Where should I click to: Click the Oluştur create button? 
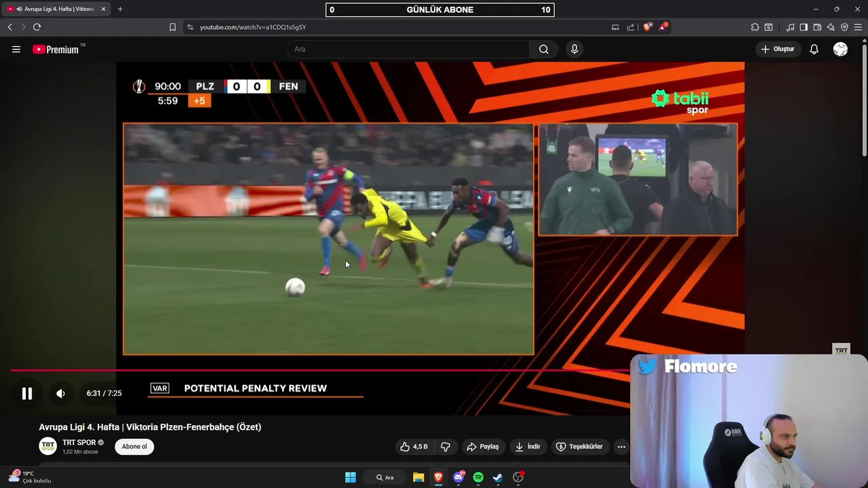pos(777,49)
